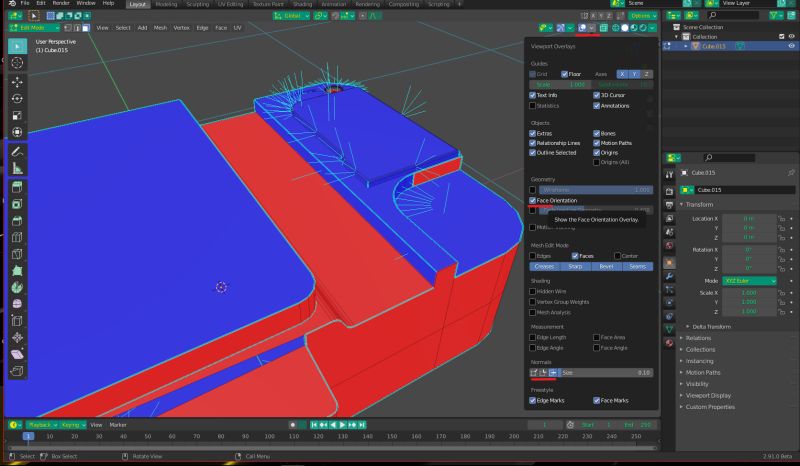Image resolution: width=800 pixels, height=466 pixels.
Task: Toggle the Floor checkbox
Action: (x=565, y=74)
